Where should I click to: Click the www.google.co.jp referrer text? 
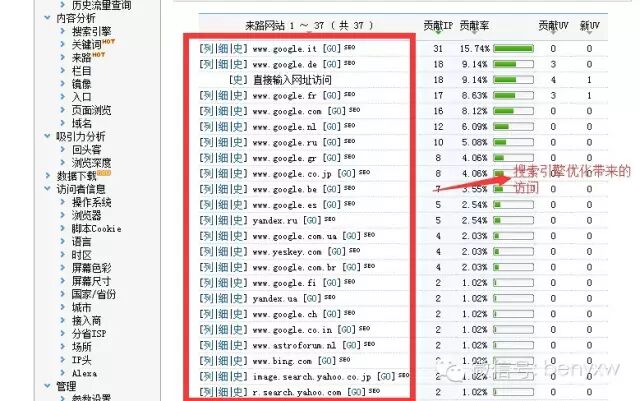292,174
